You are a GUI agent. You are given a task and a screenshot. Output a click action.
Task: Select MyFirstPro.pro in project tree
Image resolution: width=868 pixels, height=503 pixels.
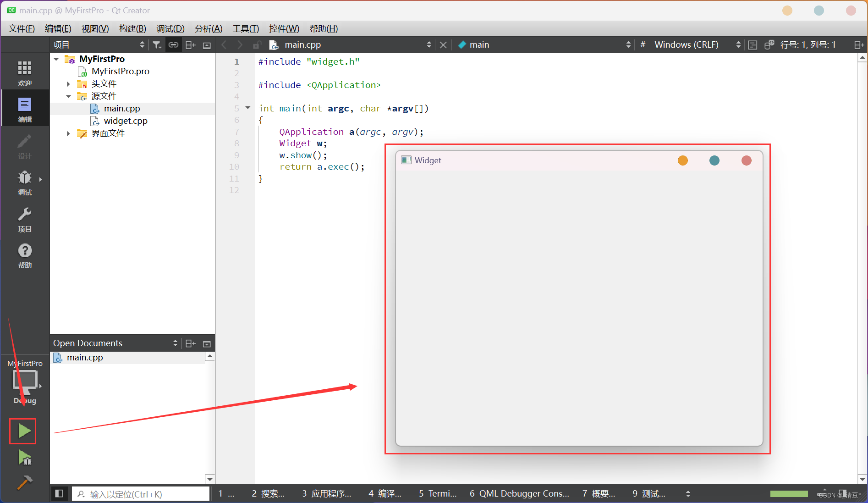click(x=121, y=72)
